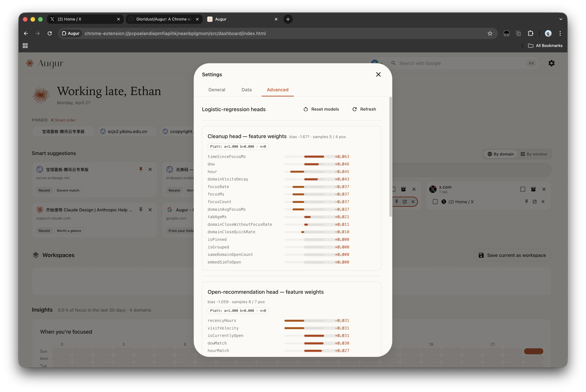Archive the x.com domain group
This screenshot has width=586, height=392.
pyautogui.click(x=533, y=189)
